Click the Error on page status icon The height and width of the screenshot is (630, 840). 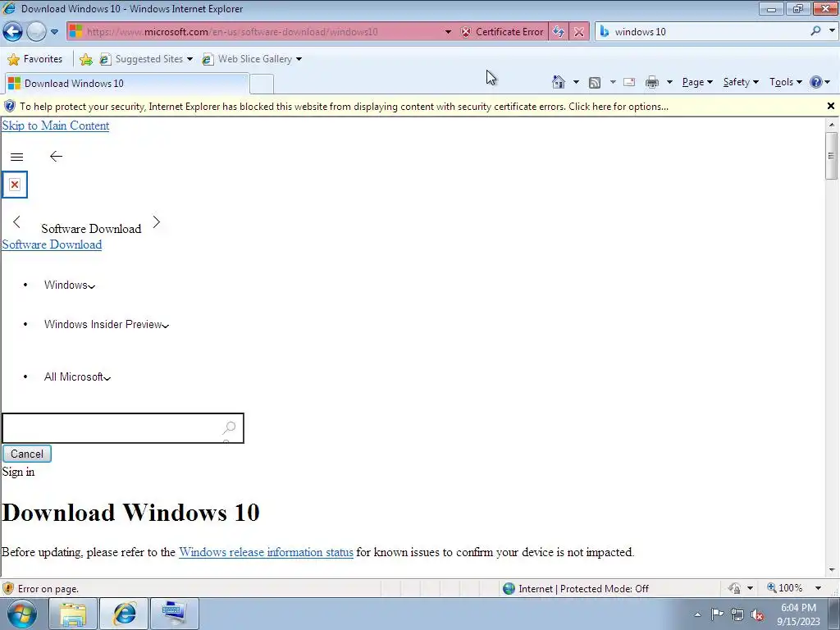pos(8,589)
